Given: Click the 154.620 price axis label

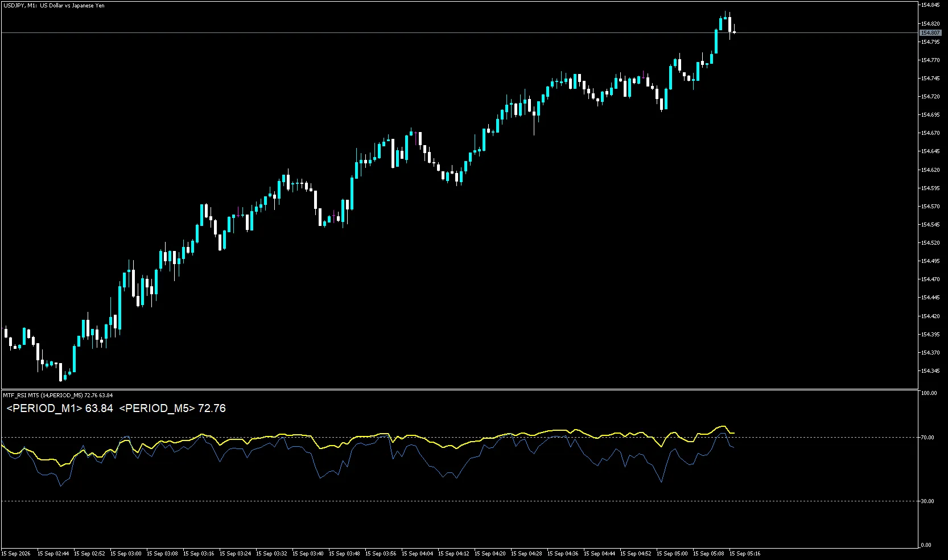Looking at the screenshot, I should coord(930,170).
